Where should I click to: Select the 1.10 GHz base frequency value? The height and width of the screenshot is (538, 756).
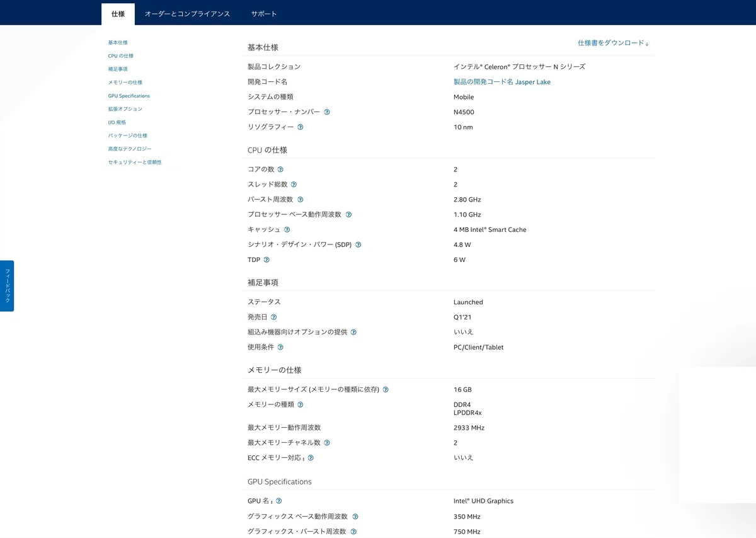pos(467,215)
